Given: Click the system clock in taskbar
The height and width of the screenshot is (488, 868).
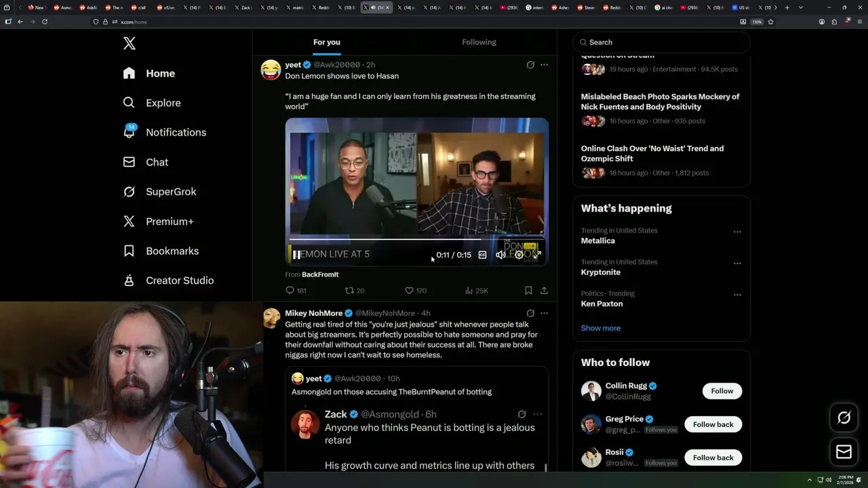Looking at the screenshot, I should click(845, 479).
